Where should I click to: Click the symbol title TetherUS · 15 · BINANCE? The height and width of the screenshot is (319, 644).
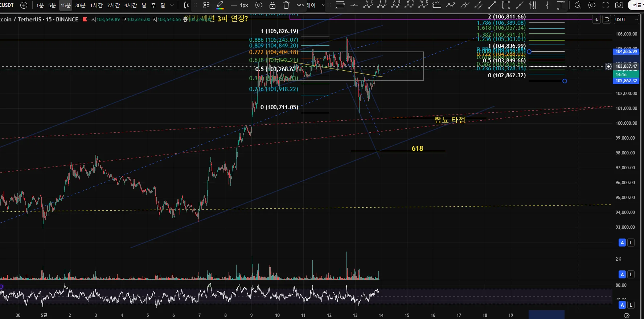click(48, 20)
